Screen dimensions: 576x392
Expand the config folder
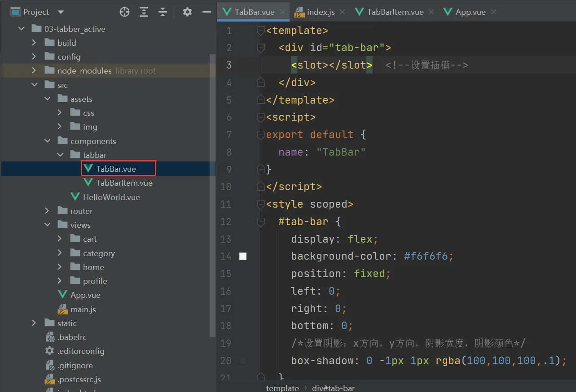[34, 57]
